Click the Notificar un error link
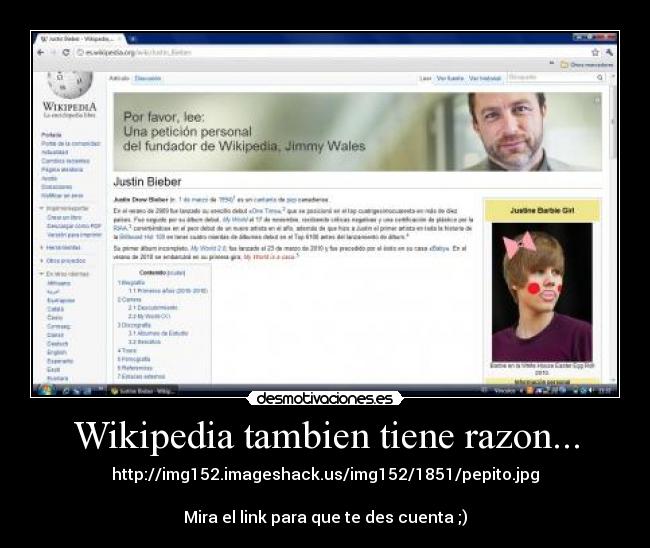The image size is (650, 548). [62, 196]
